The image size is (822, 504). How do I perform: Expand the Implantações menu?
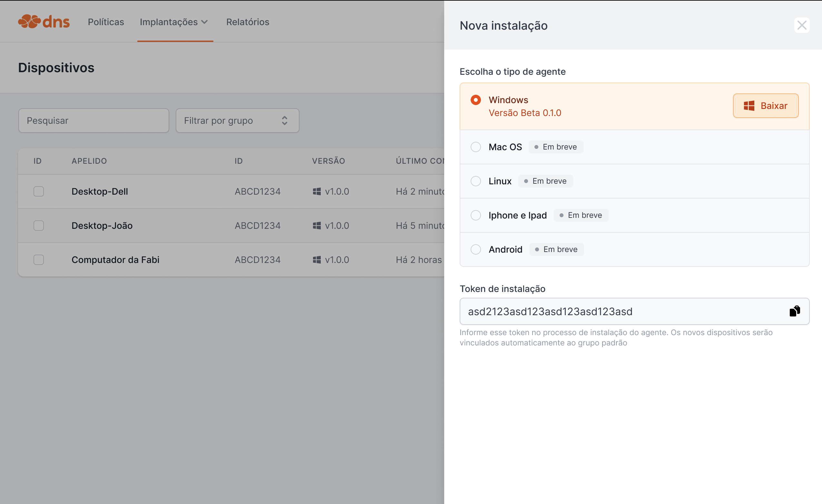tap(174, 22)
